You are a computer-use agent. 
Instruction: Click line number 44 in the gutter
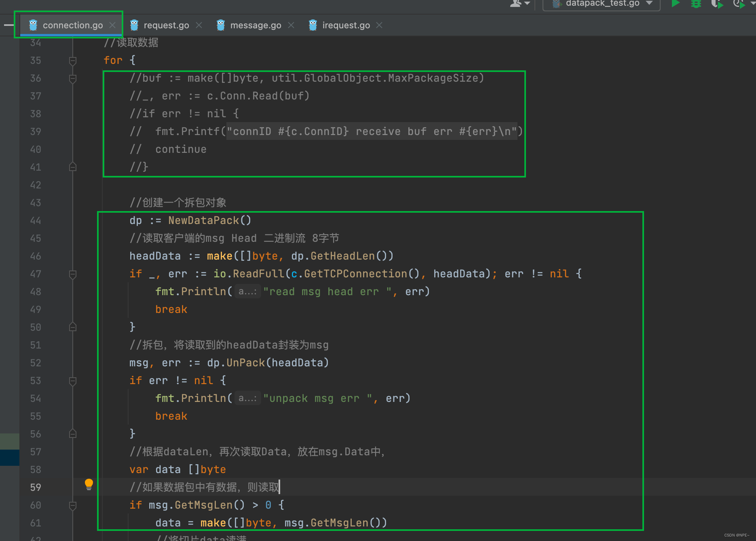click(36, 221)
